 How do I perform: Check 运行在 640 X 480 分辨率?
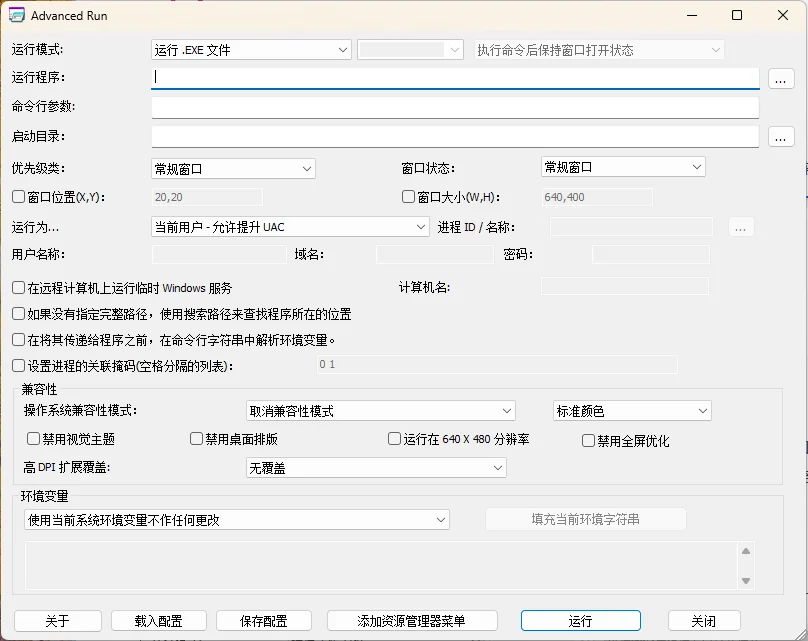click(394, 439)
